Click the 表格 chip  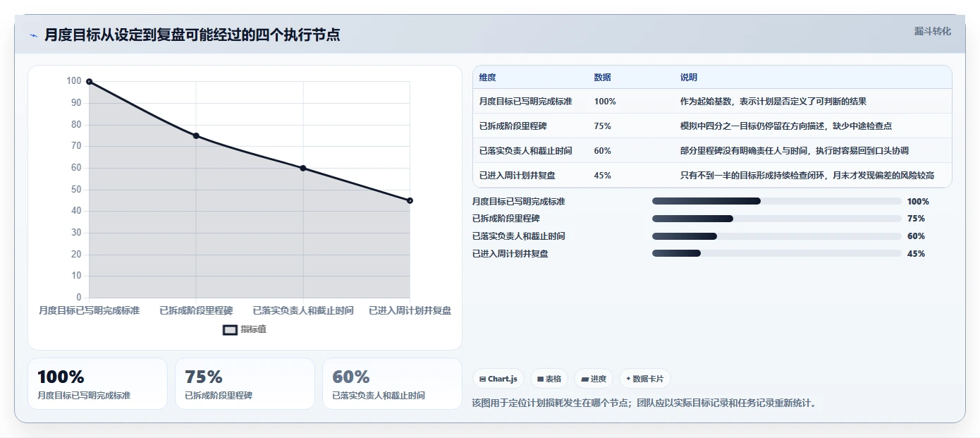[x=549, y=379]
